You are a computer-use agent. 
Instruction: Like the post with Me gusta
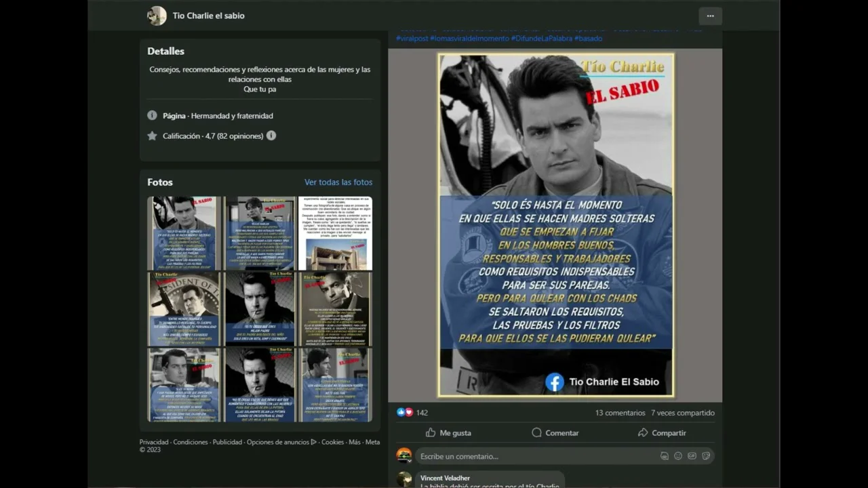(x=448, y=432)
